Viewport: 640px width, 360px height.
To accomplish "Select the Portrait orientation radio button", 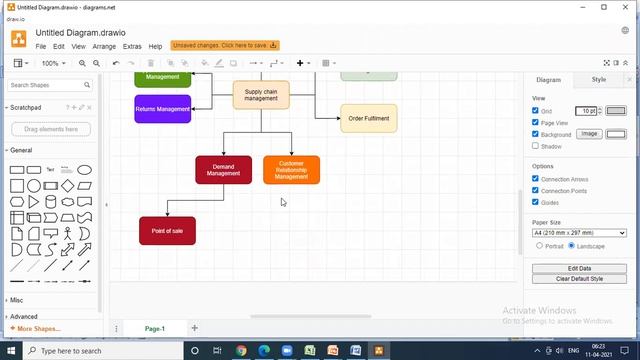I will [x=539, y=246].
